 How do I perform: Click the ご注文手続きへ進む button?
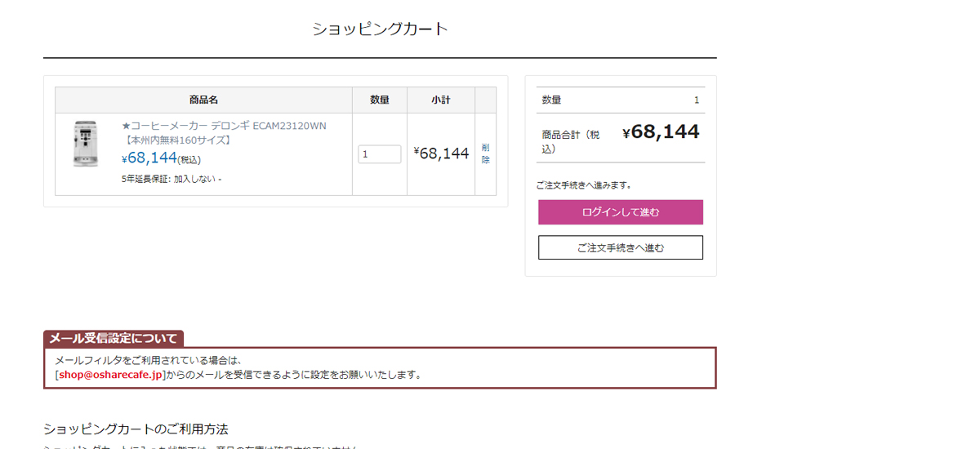[x=620, y=247]
